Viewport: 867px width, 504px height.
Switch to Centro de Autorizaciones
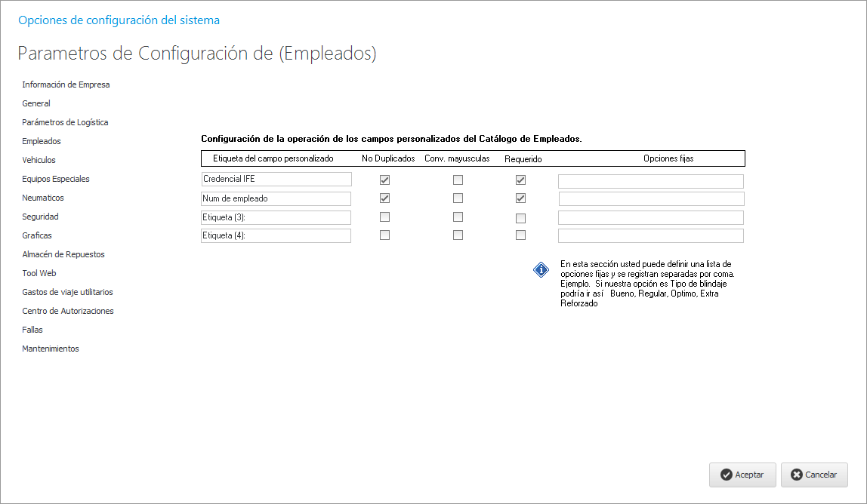(68, 311)
